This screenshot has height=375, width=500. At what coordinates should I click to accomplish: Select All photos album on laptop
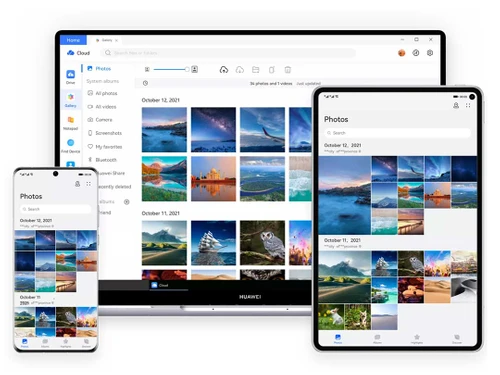pyautogui.click(x=102, y=93)
